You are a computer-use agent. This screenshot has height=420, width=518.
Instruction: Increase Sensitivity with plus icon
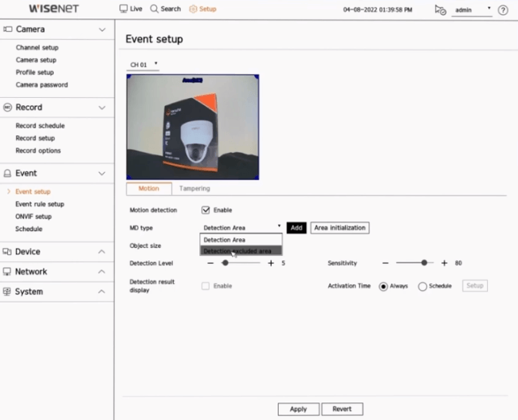(445, 263)
